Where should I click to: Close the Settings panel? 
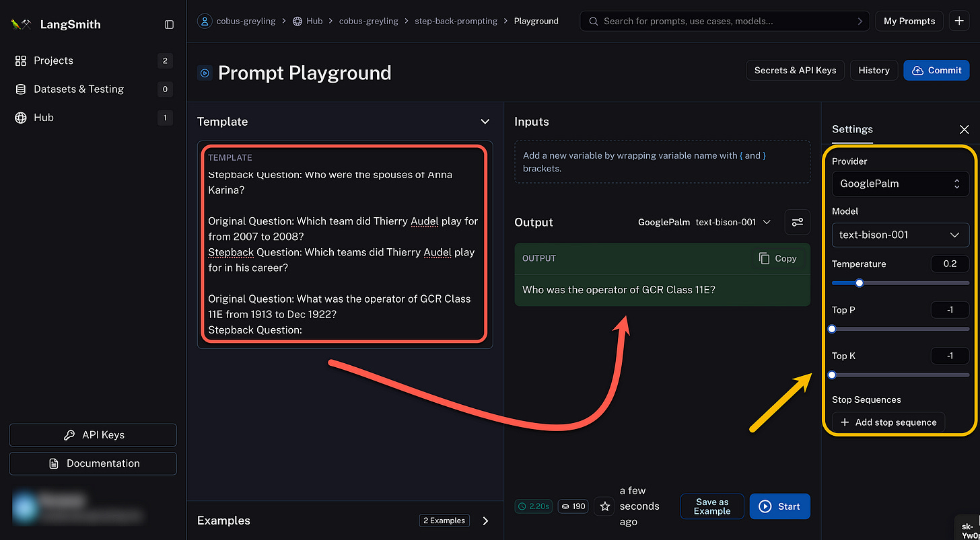964,129
